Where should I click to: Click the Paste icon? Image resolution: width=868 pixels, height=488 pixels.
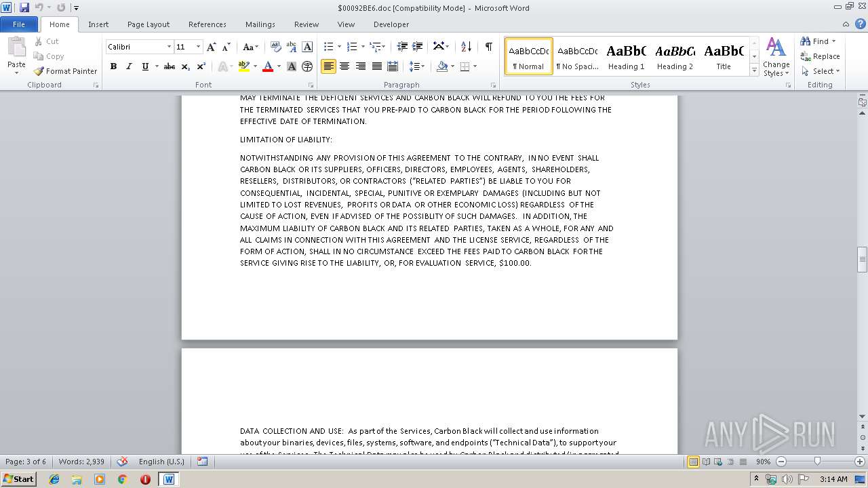point(16,47)
